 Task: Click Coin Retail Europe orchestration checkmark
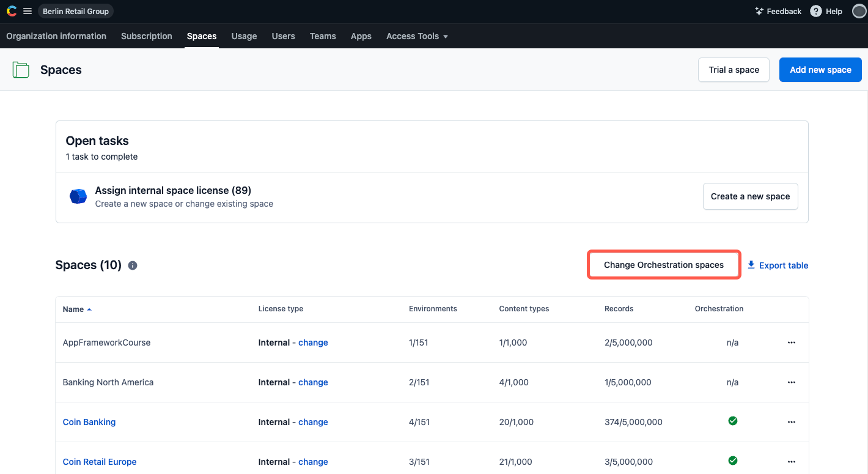coord(733,461)
